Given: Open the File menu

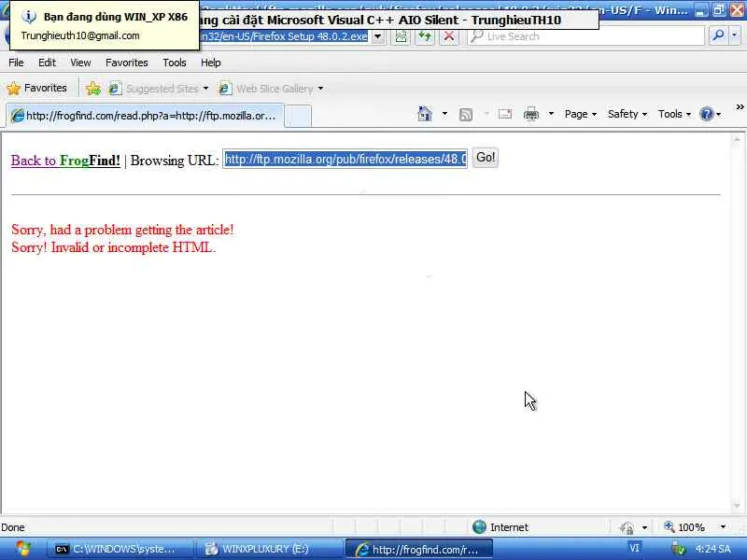Looking at the screenshot, I should point(16,63).
